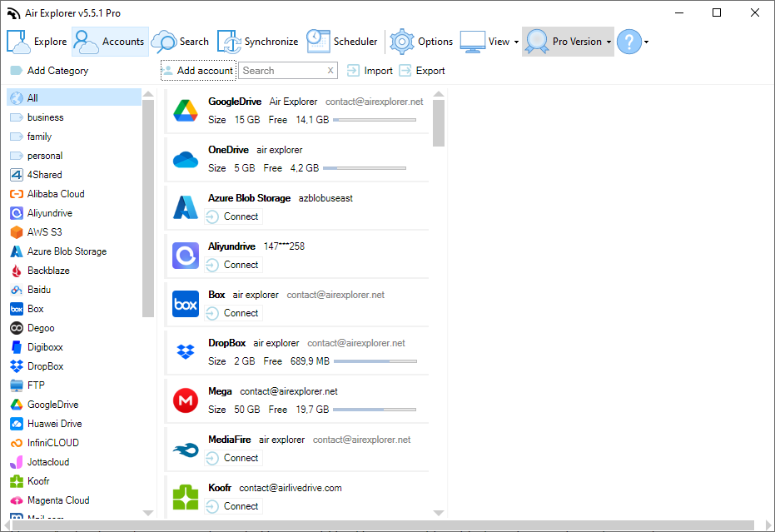This screenshot has height=532, width=775.
Task: Click the Add account button
Action: click(199, 71)
